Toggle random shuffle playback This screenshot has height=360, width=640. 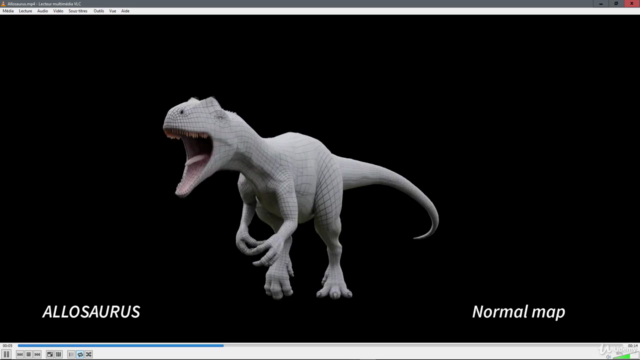[x=89, y=354]
